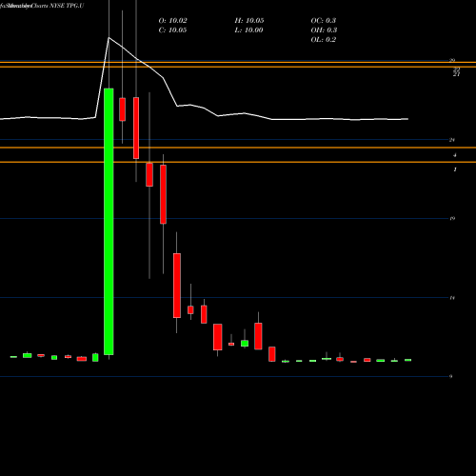The height and width of the screenshot is (476, 476).
Task: Click the 'OH: 0.3' reading
Action: point(324,30)
